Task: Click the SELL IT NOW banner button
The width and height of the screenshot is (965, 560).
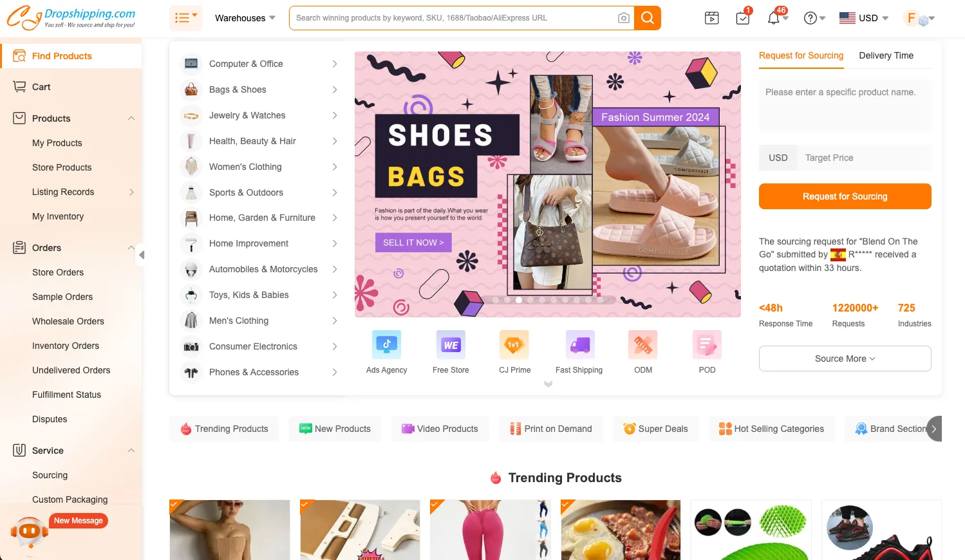Action: 413,243
